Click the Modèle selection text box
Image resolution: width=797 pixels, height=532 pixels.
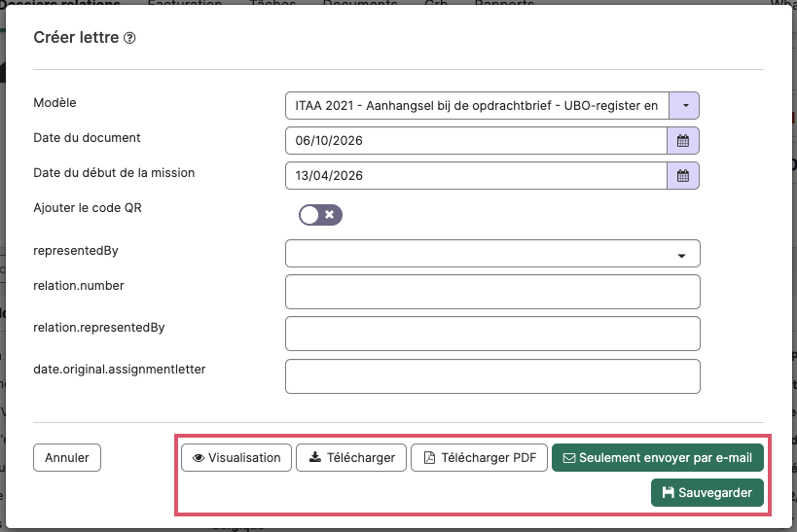coord(477,106)
